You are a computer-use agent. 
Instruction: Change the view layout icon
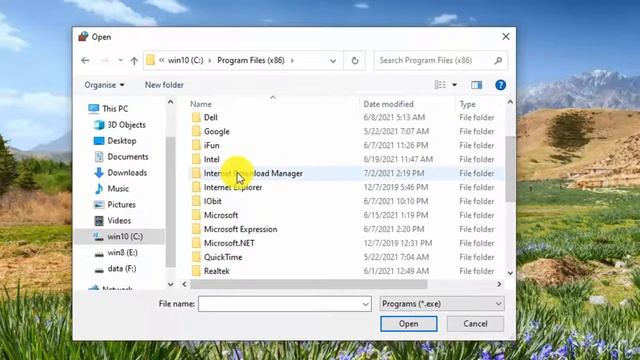pos(440,84)
